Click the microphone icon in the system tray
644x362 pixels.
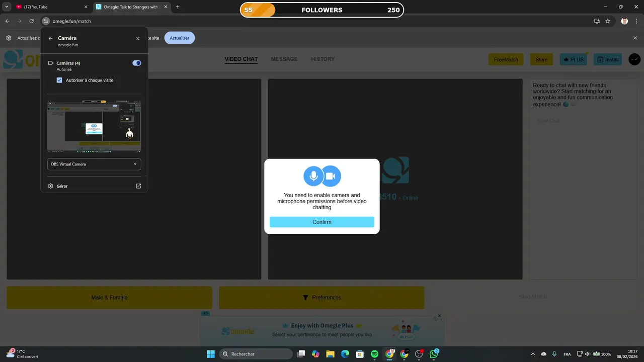(554, 354)
